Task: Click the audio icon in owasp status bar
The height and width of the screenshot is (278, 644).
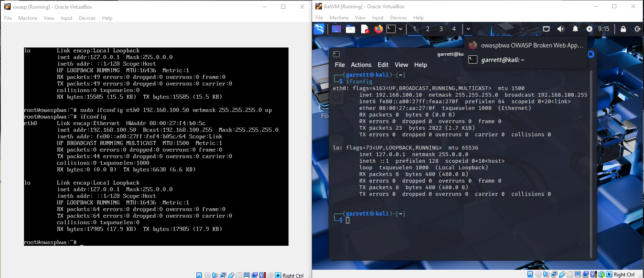Action: tap(215, 275)
